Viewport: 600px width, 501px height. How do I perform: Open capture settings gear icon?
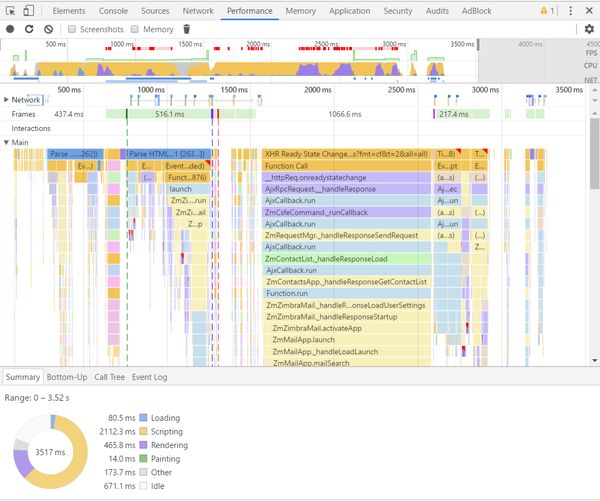pyautogui.click(x=589, y=29)
